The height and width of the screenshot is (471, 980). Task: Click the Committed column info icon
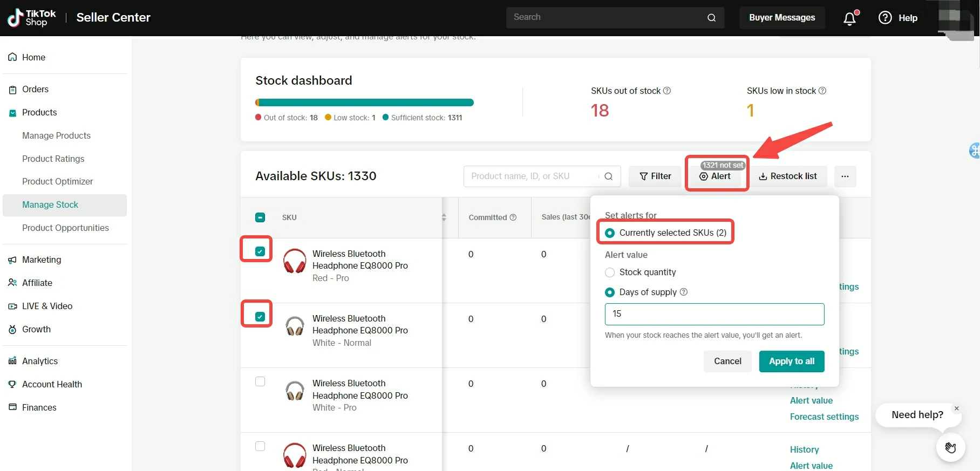pos(513,217)
